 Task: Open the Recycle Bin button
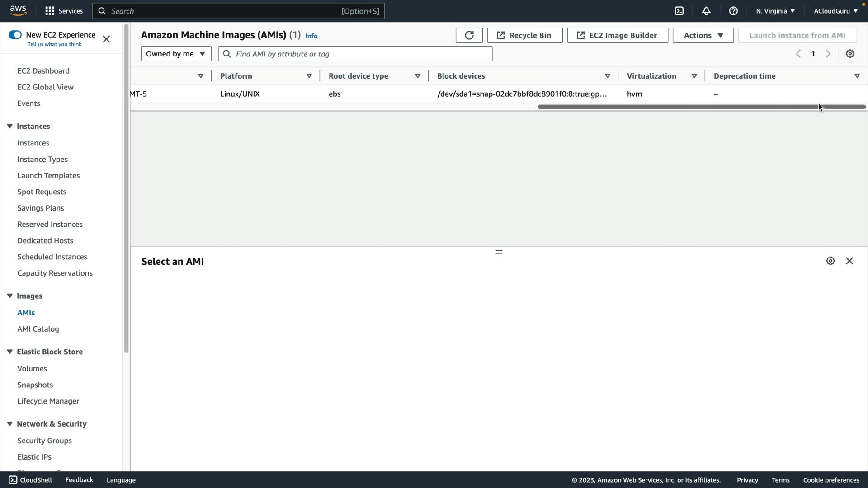coord(524,35)
